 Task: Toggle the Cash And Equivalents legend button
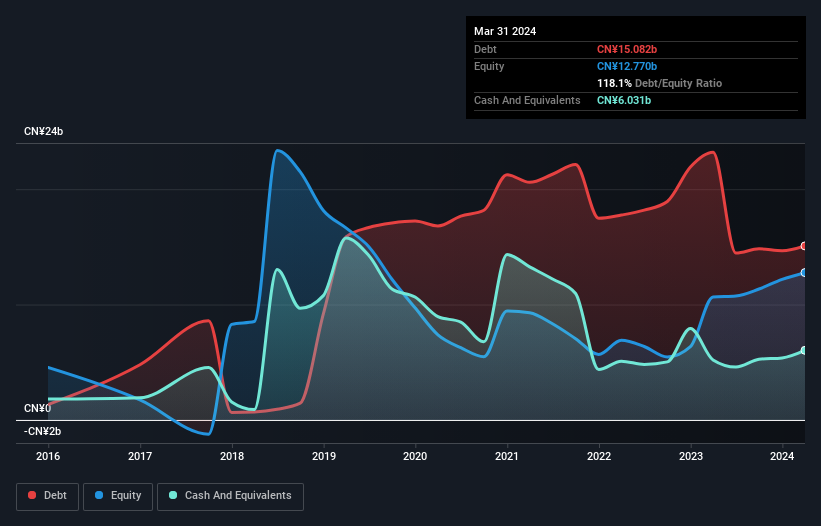(x=230, y=496)
